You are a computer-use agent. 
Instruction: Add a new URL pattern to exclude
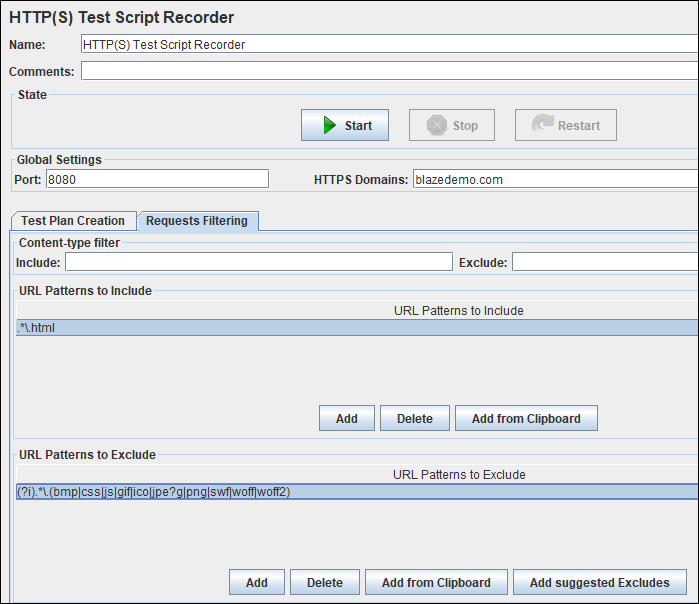tap(257, 582)
